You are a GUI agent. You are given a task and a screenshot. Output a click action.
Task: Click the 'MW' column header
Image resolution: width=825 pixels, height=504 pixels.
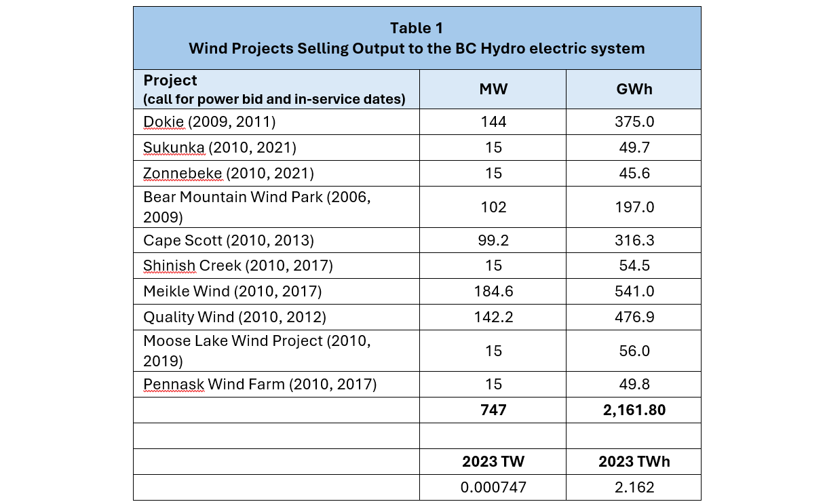coord(493,90)
